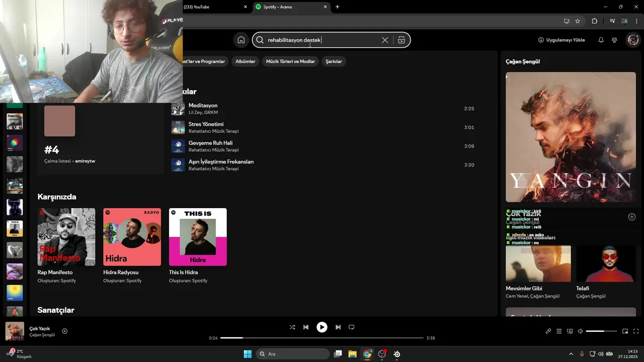
Task: Open the browse icon inside search bar
Action: point(401,40)
